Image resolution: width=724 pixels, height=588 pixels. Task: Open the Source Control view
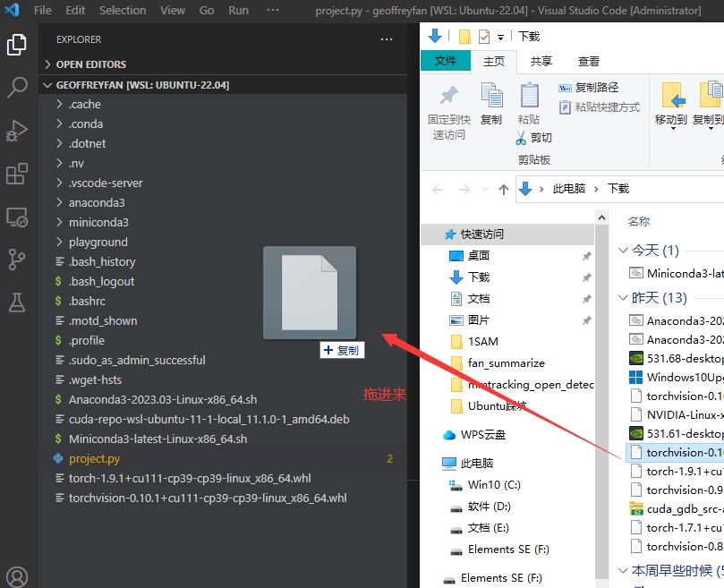click(x=17, y=260)
